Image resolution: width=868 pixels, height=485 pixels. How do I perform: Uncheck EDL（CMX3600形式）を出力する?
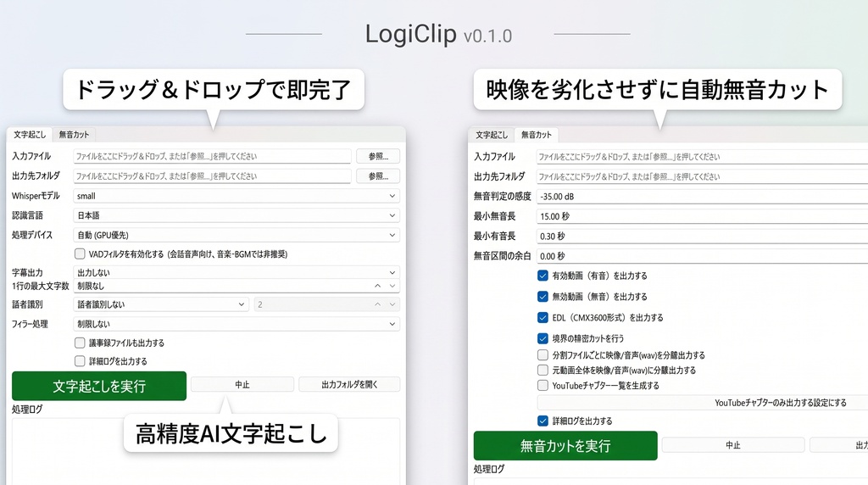[542, 318]
